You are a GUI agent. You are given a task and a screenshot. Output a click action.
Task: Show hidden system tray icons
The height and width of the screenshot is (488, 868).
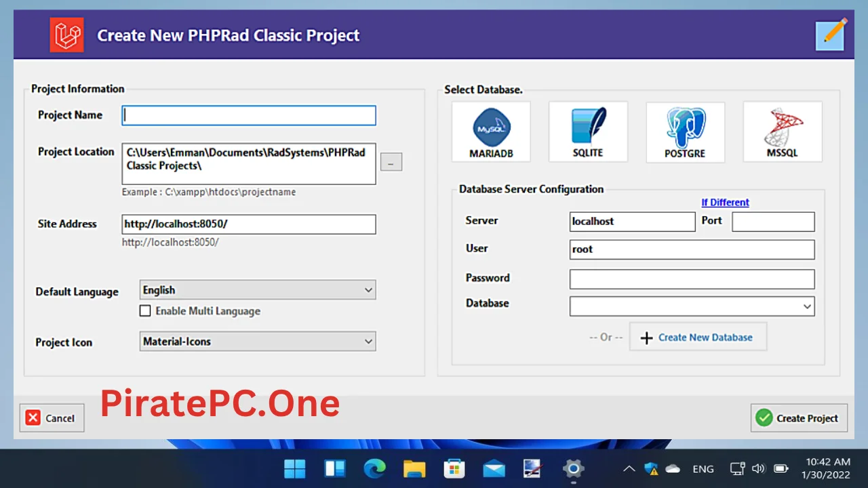point(629,468)
